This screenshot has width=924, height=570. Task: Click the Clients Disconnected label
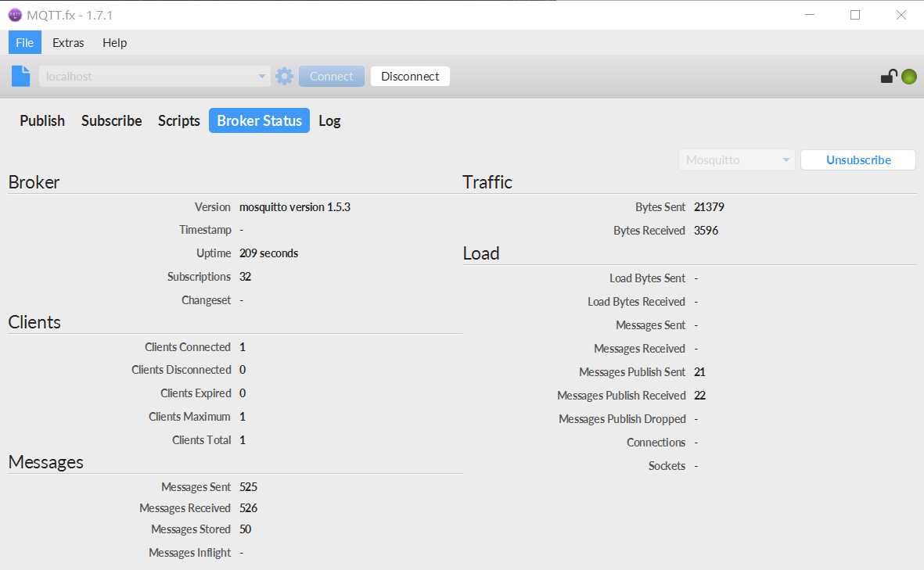(x=181, y=370)
